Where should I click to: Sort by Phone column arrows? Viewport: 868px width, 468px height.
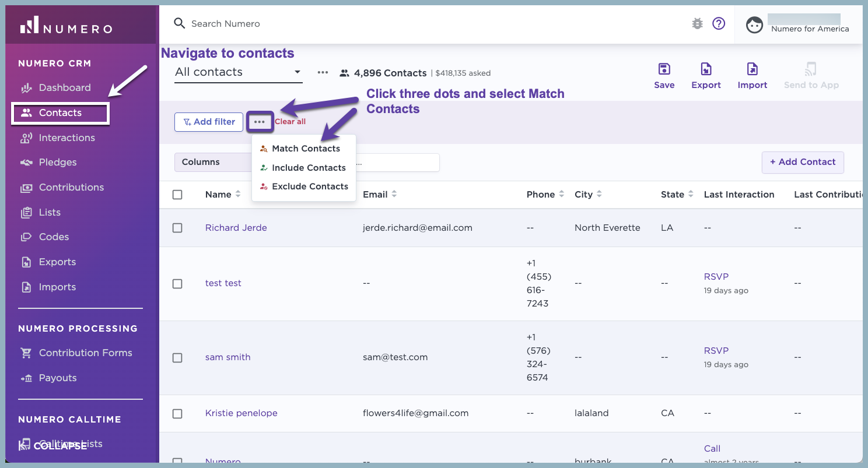[x=561, y=194]
